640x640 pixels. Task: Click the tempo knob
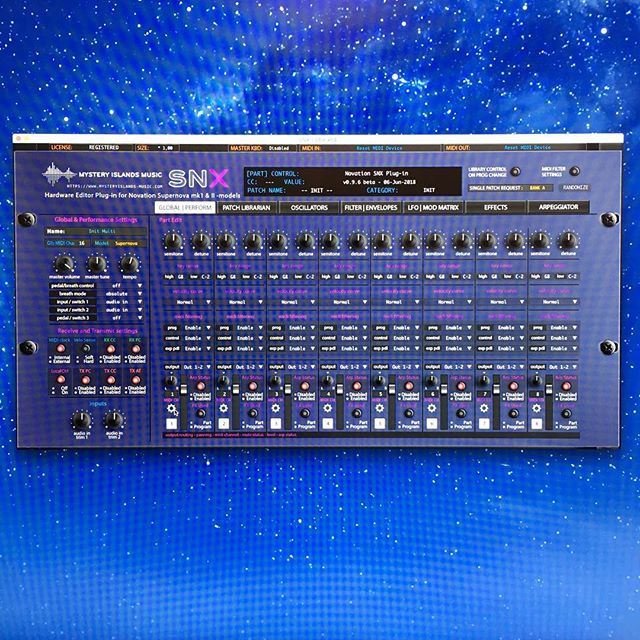pyautogui.click(x=129, y=264)
